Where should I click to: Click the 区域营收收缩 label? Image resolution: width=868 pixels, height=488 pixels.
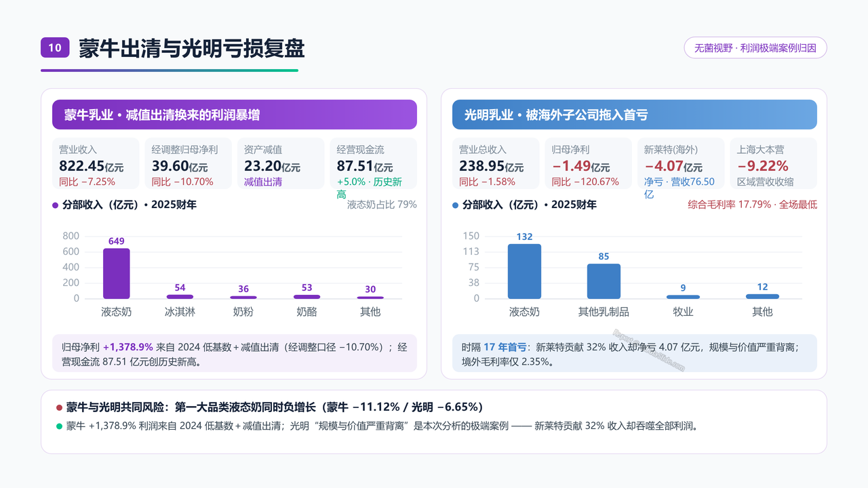pyautogui.click(x=766, y=182)
